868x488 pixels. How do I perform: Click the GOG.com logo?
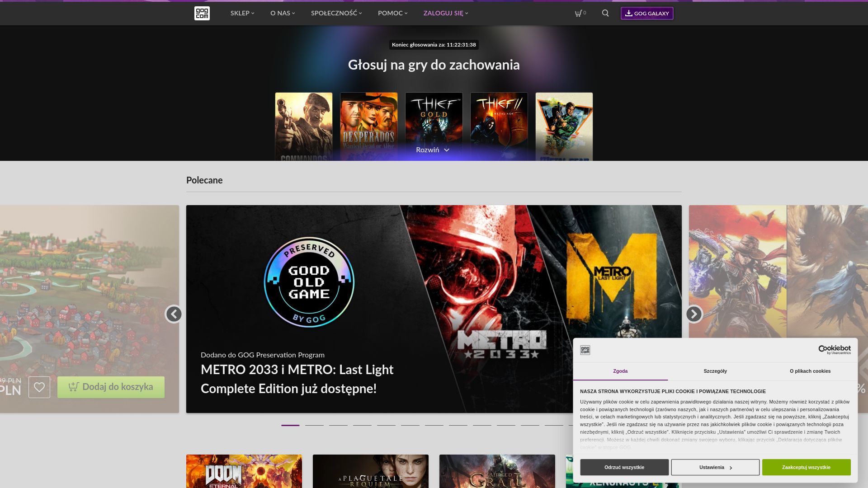(202, 13)
